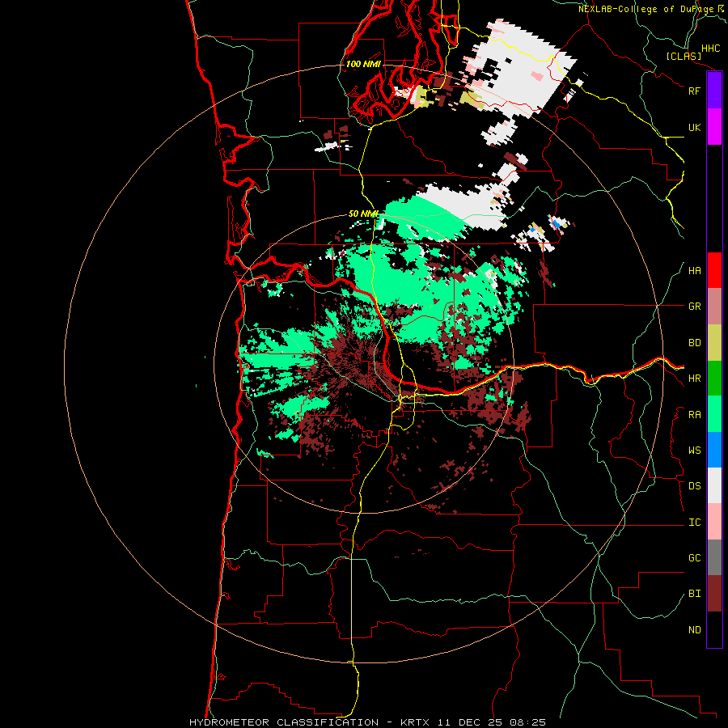Click the ND legend label
Screen dimensions: 728x728
coord(694,630)
